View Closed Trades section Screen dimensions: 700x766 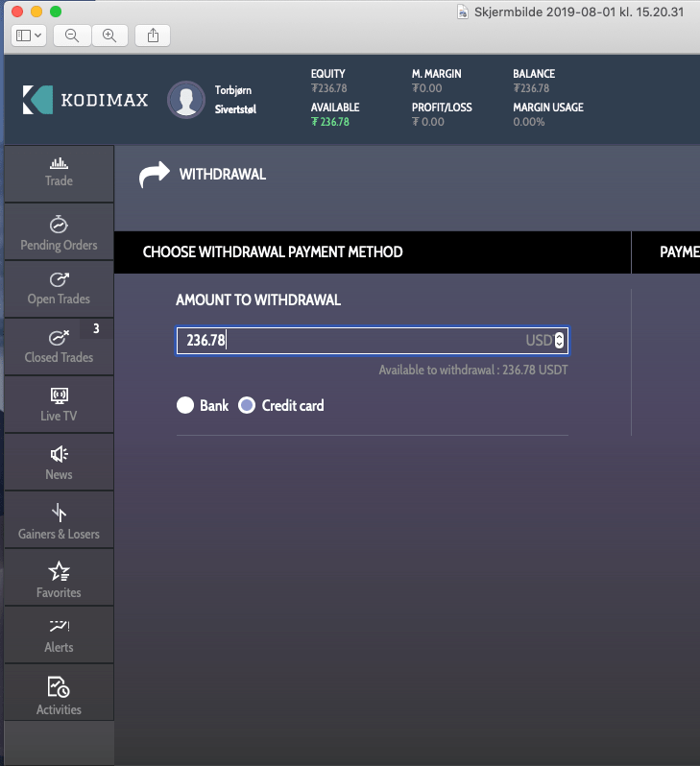[x=59, y=347]
